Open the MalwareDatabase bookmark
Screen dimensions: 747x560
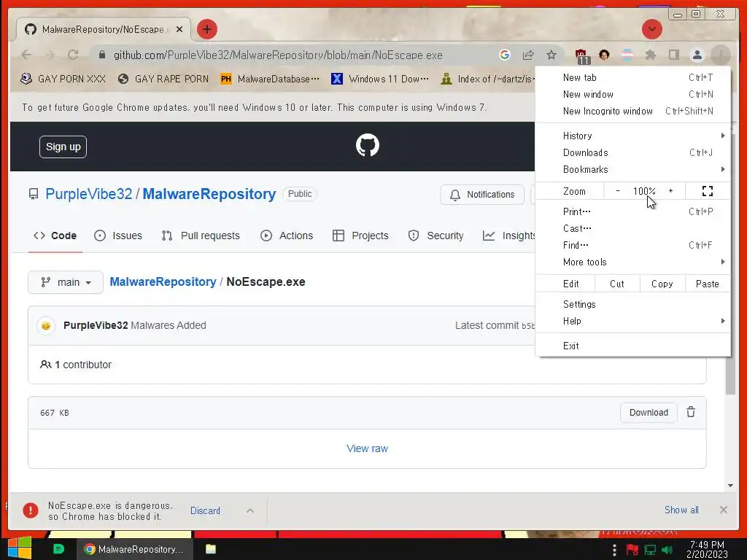pyautogui.click(x=270, y=79)
